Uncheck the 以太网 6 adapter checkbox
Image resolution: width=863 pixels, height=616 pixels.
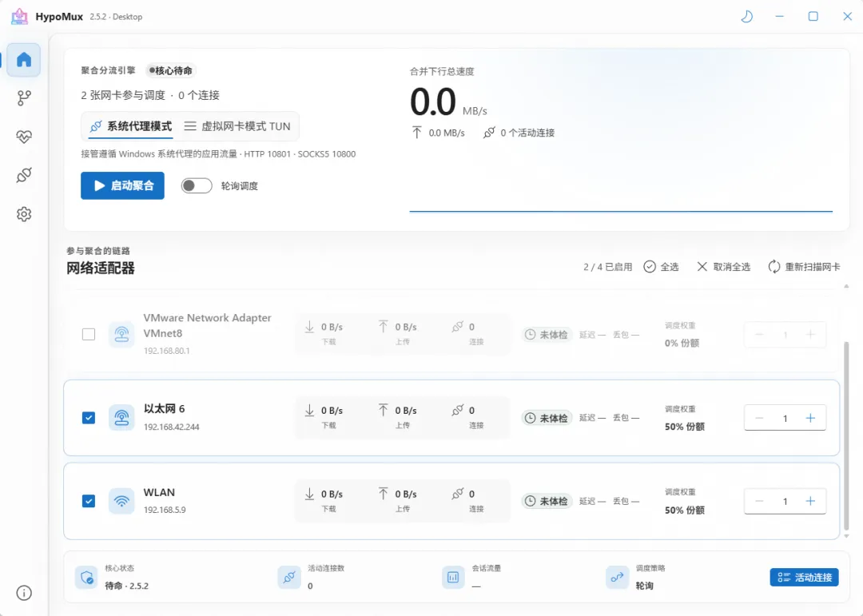[89, 418]
